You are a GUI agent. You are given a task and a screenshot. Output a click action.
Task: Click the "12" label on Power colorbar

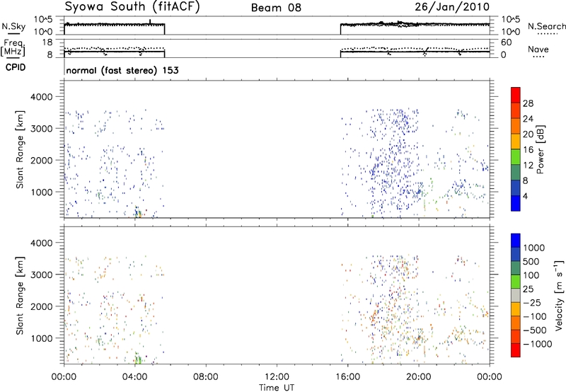[528, 166]
